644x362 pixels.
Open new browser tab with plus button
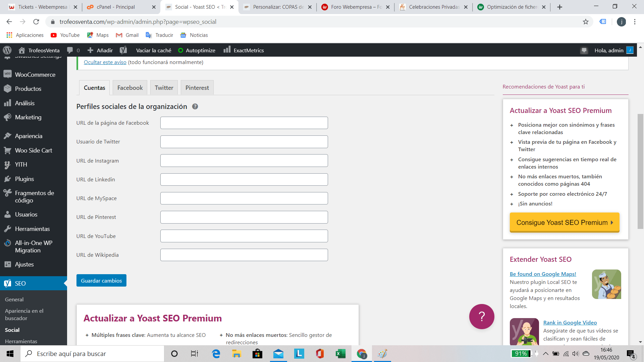pyautogui.click(x=559, y=7)
